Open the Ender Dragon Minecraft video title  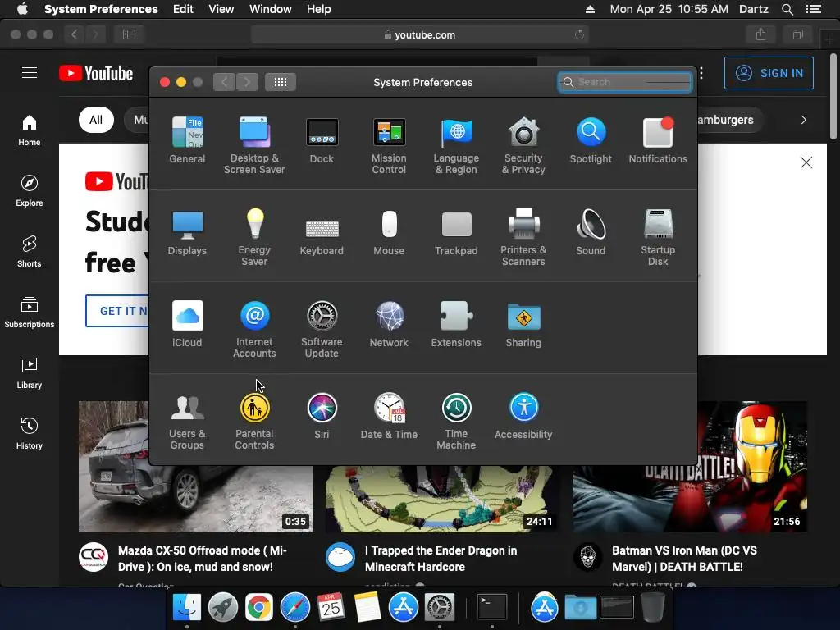tap(441, 559)
